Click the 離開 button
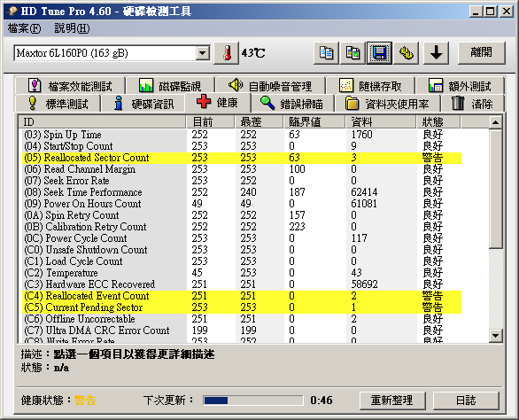Screen dimensions: 519x420 (x=481, y=53)
